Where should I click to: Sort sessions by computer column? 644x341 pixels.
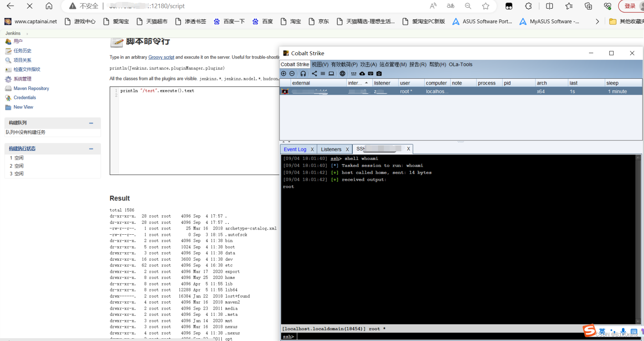(437, 83)
